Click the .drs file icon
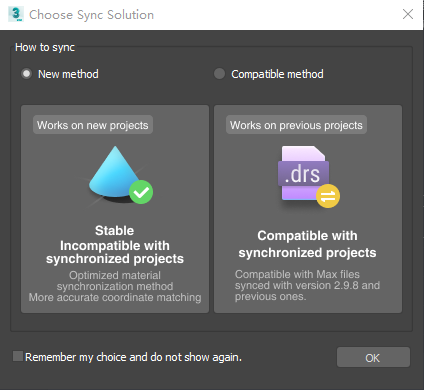The height and width of the screenshot is (390, 424). tap(304, 173)
